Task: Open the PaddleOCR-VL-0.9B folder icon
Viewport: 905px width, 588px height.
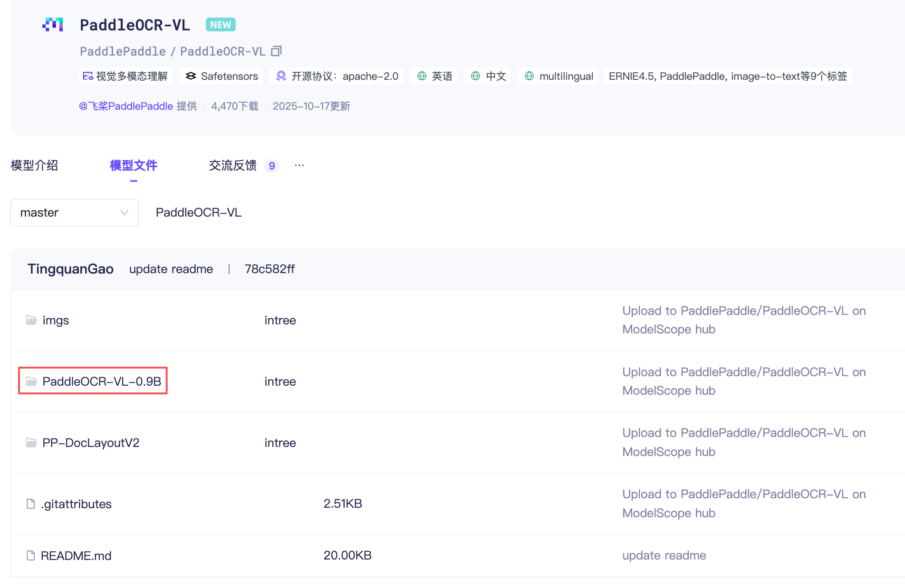Action: (31, 381)
